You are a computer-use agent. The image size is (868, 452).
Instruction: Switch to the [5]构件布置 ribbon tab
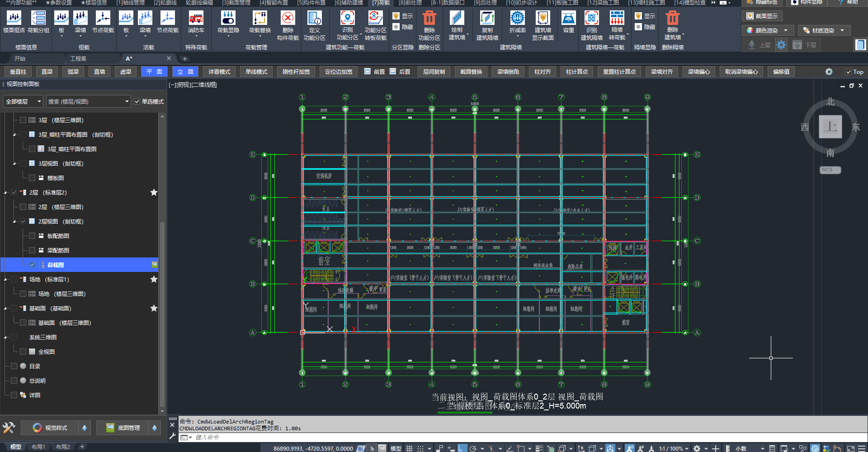(311, 3)
